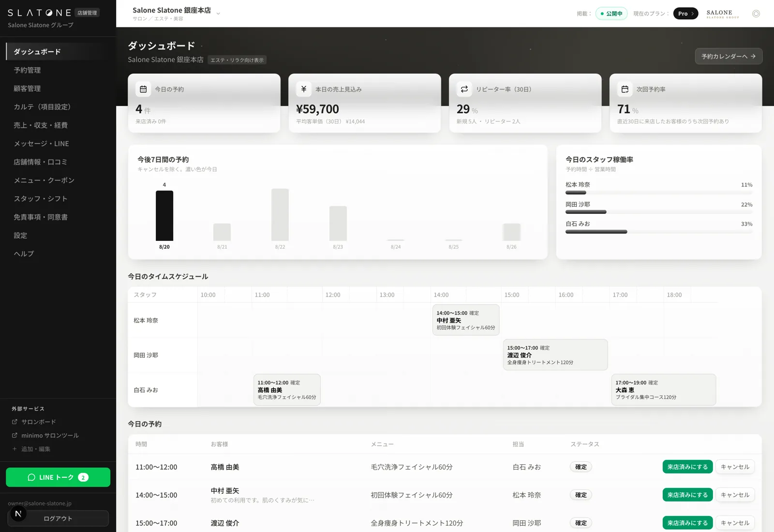Open 大森 恵 17:00~19:00 schedule block
The width and height of the screenshot is (774, 532).
coord(664,389)
